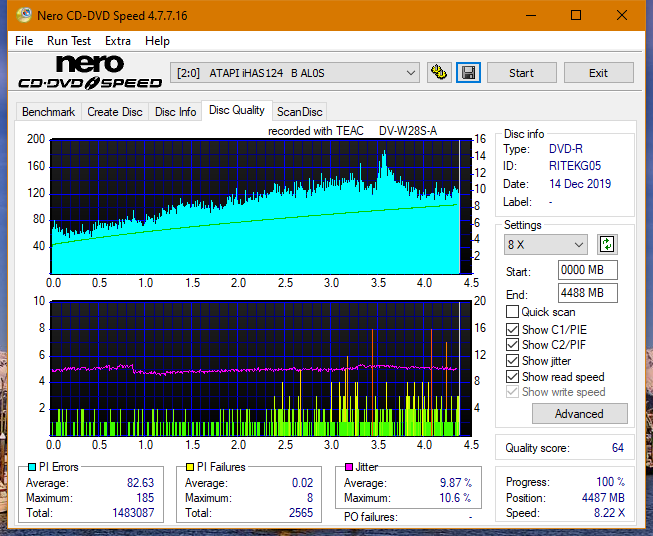This screenshot has height=536, width=653.
Task: Switch to the Create Disc tab
Action: click(x=115, y=112)
